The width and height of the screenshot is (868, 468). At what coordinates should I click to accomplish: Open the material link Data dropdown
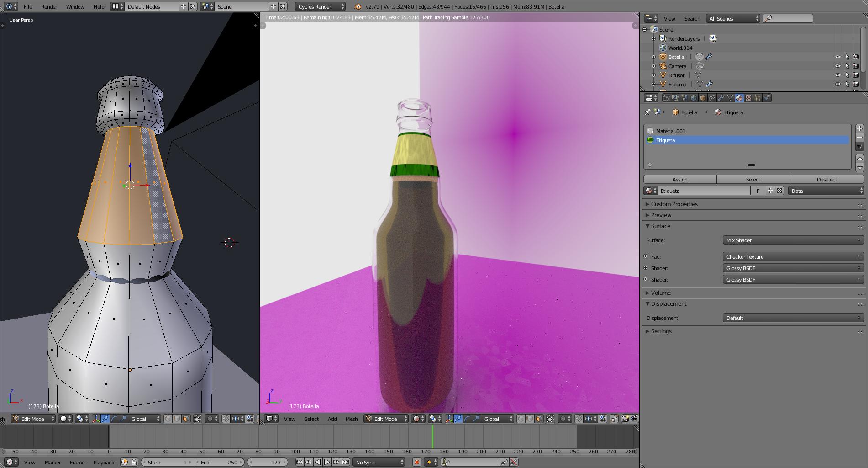(x=826, y=191)
